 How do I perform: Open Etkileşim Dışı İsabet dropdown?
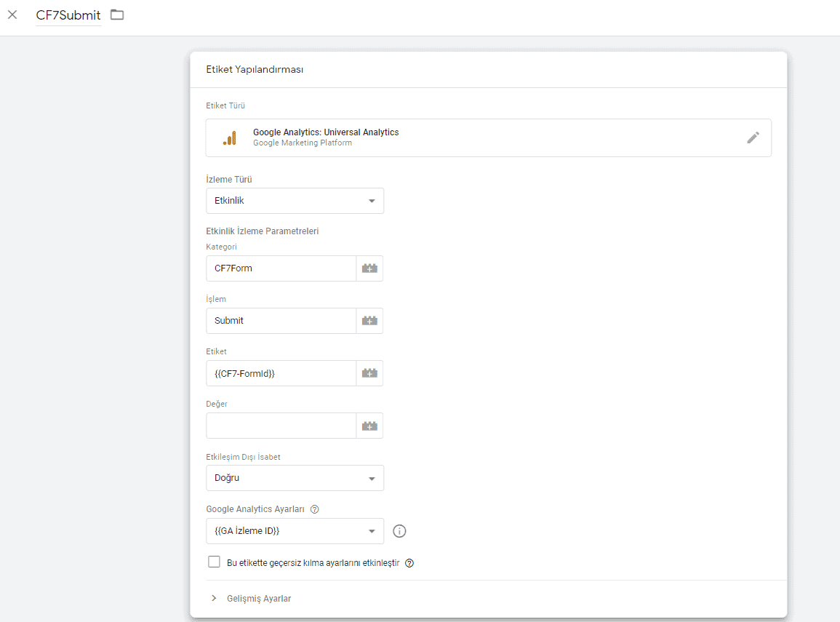pos(295,478)
